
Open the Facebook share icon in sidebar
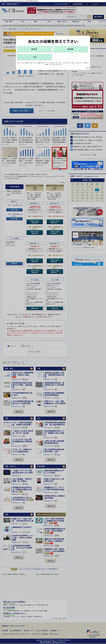[80, 125]
